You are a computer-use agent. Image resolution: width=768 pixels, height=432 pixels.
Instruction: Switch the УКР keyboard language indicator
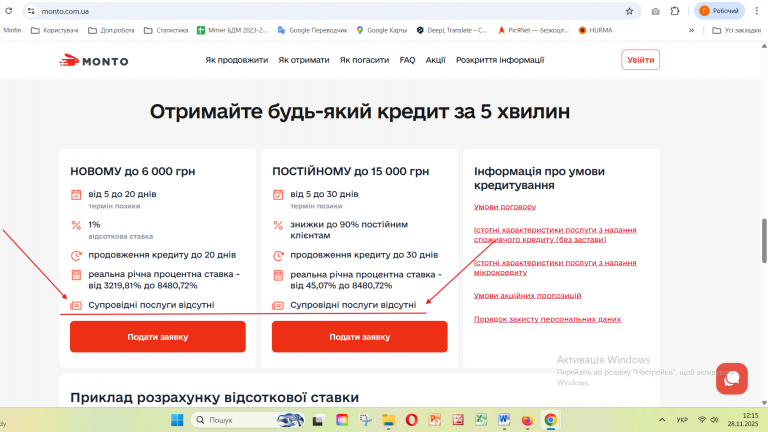coord(682,420)
